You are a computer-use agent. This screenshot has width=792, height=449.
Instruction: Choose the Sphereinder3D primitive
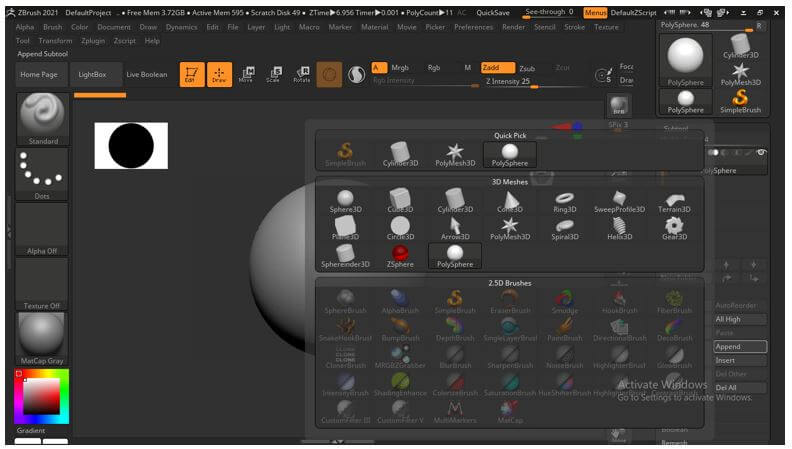point(345,256)
